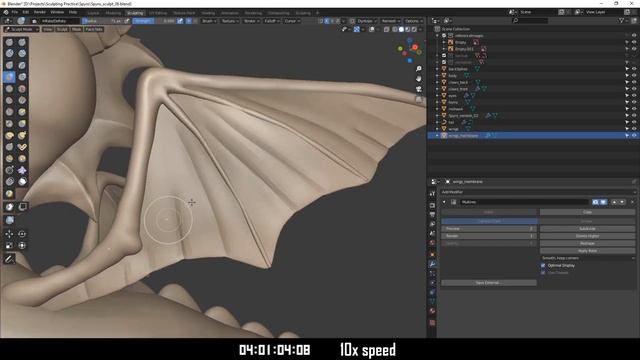Click the Save External button

pyautogui.click(x=489, y=283)
